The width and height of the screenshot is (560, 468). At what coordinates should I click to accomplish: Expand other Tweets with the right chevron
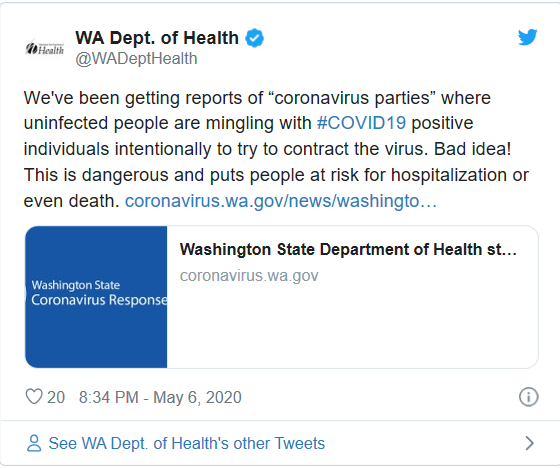pos(530,443)
